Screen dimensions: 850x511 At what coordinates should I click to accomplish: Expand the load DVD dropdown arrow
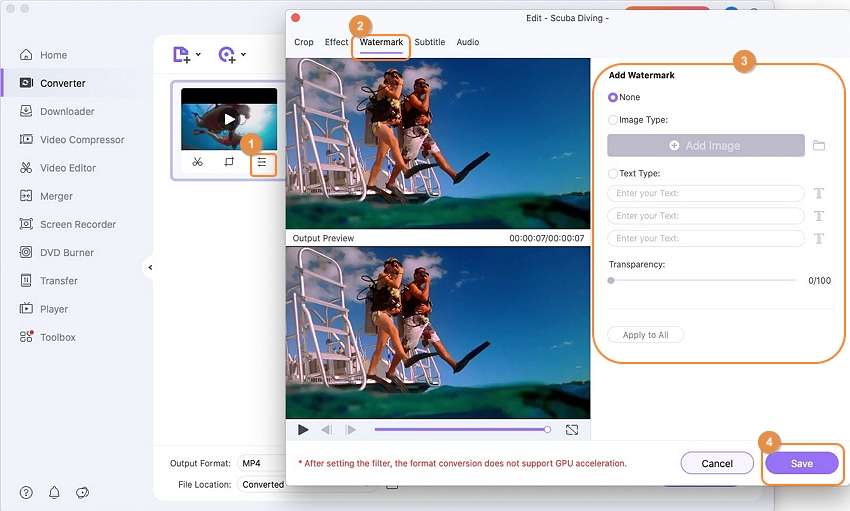coord(243,54)
